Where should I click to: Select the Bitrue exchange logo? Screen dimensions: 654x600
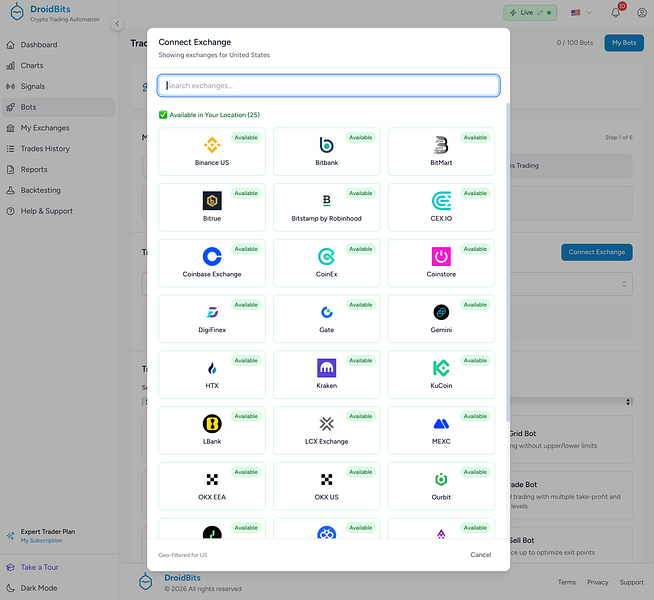pyautogui.click(x=212, y=201)
